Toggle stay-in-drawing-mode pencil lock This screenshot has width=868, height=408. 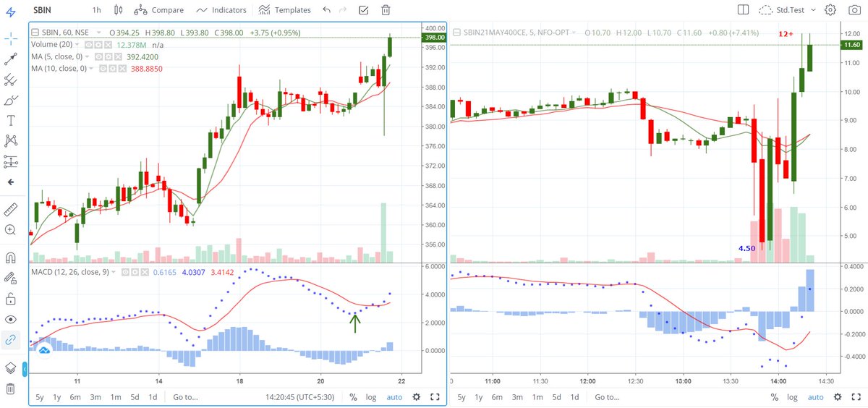(x=10, y=278)
